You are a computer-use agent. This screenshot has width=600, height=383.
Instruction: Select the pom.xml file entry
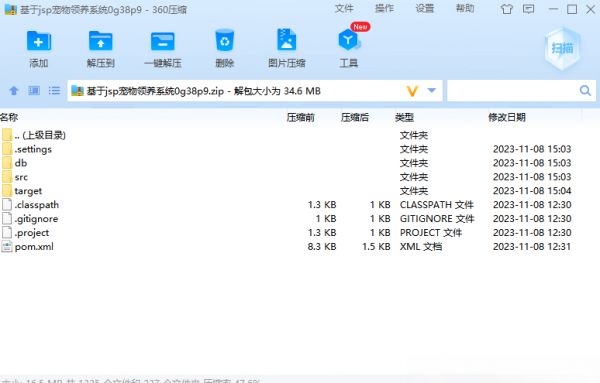click(34, 247)
